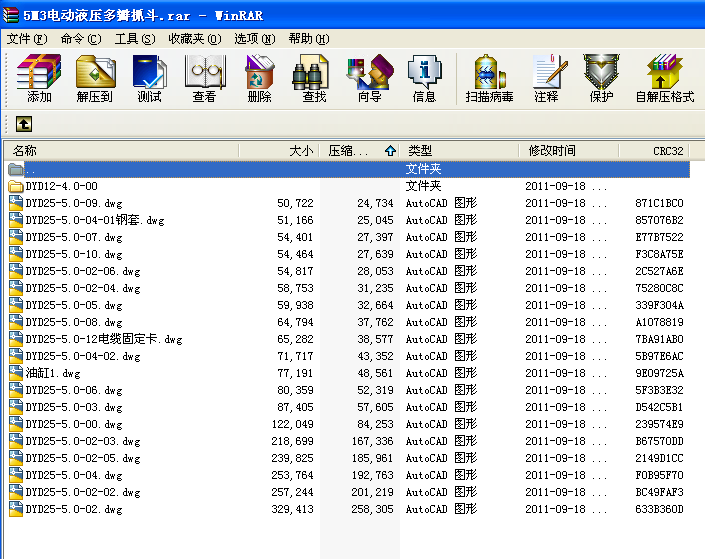Open the 工具(S) menu
This screenshot has width=705, height=559.
[135, 39]
